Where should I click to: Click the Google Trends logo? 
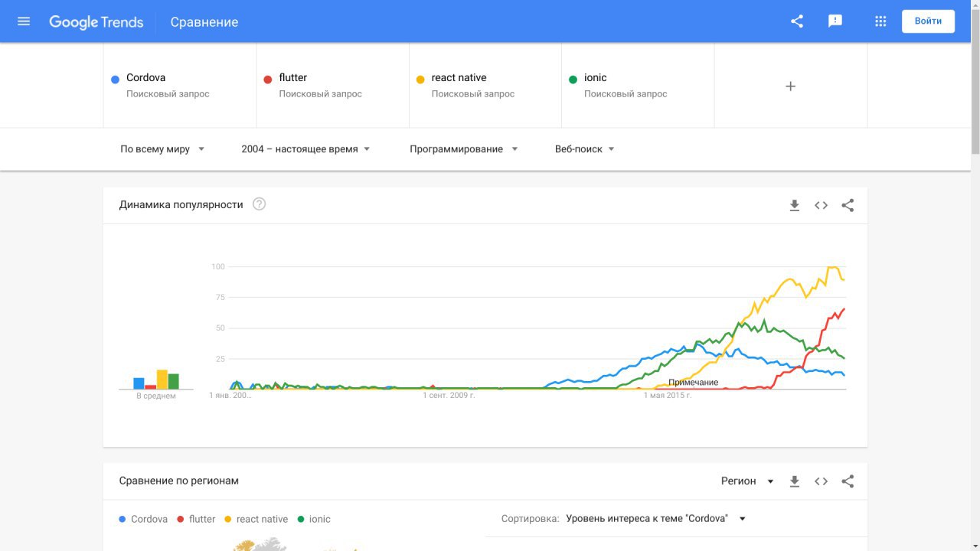coord(96,22)
